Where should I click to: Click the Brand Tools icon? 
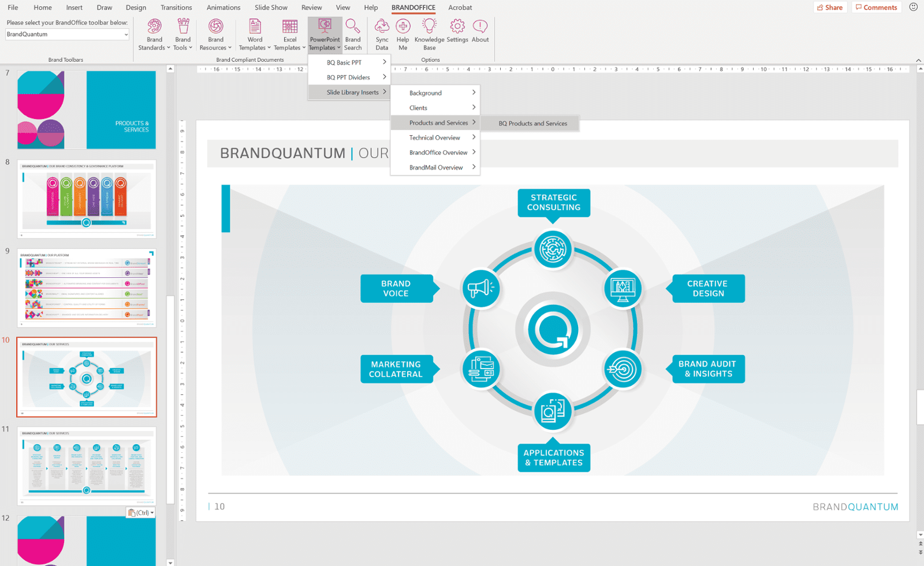(x=183, y=27)
